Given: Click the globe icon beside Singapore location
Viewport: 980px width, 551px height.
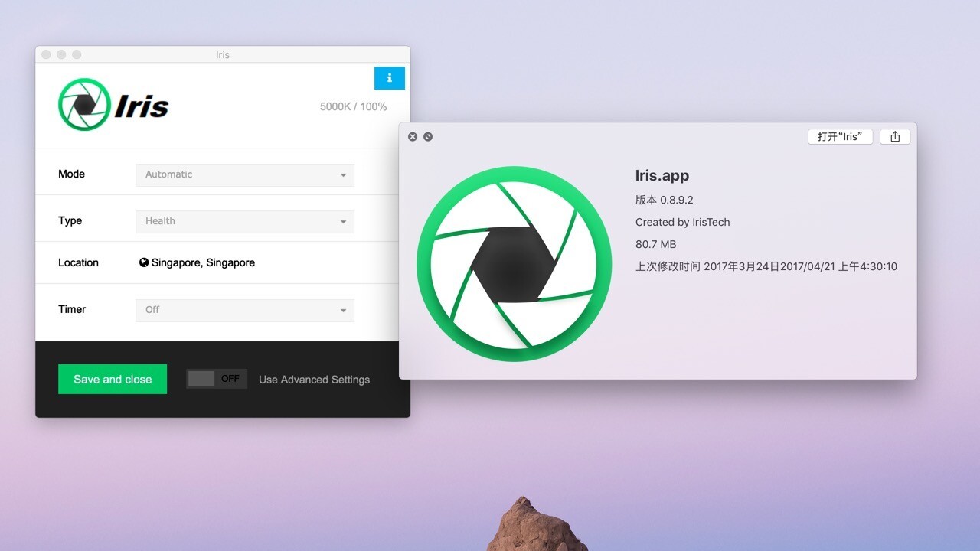Looking at the screenshot, I should pos(144,262).
